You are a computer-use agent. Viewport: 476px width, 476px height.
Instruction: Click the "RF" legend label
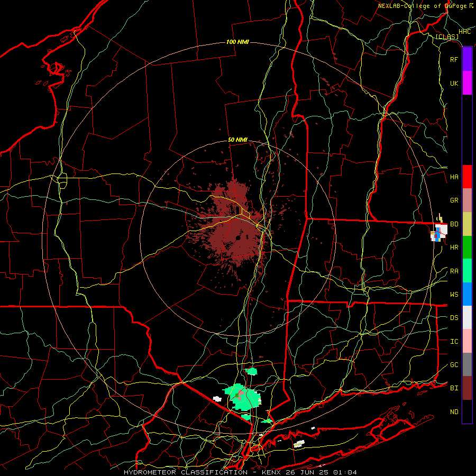coord(454,59)
